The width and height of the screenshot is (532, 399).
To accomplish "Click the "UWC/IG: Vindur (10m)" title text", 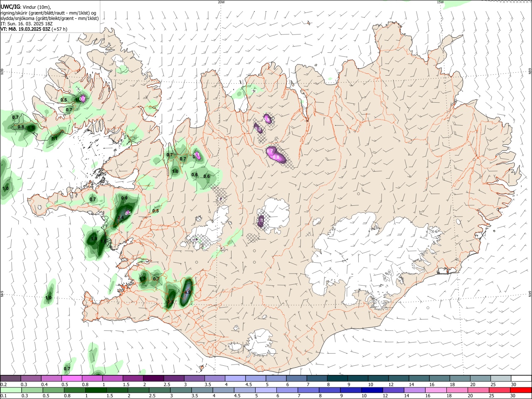I will click(x=26, y=6).
